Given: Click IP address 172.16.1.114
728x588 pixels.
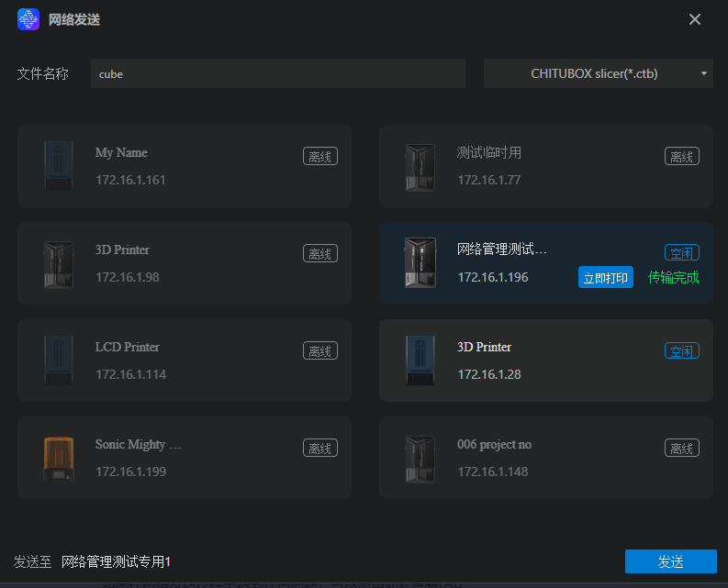Looking at the screenshot, I should tap(130, 374).
